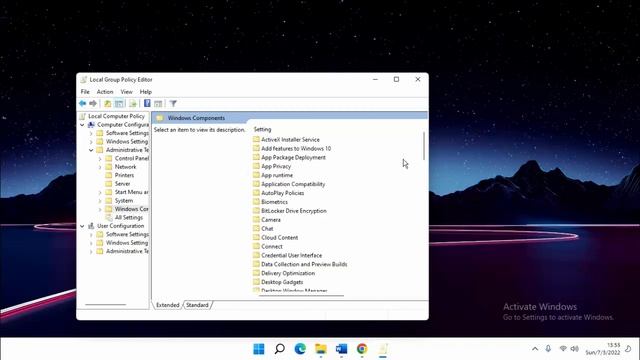Collapse the Computer Configuration node
Screen dimensions: 640x360
pyautogui.click(x=82, y=124)
